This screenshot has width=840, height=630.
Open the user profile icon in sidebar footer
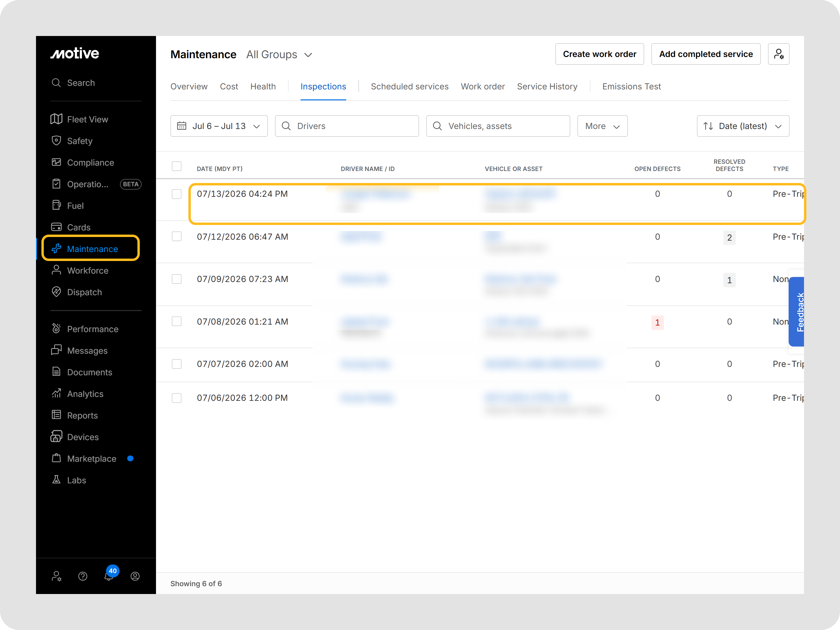pyautogui.click(x=135, y=576)
